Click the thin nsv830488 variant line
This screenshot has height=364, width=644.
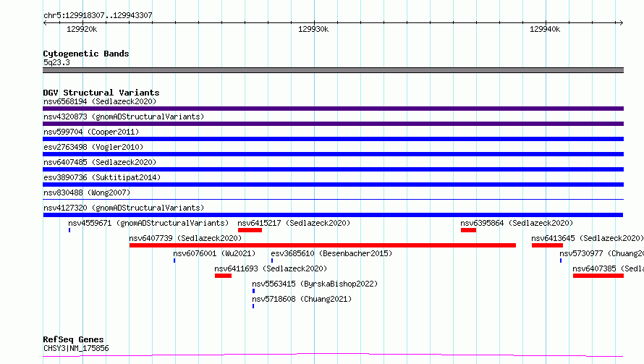click(333, 200)
